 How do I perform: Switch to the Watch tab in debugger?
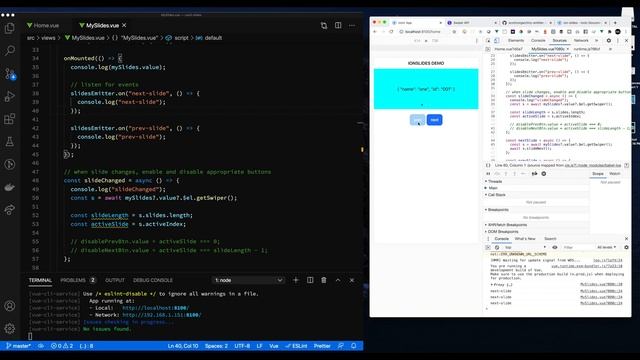coord(615,174)
